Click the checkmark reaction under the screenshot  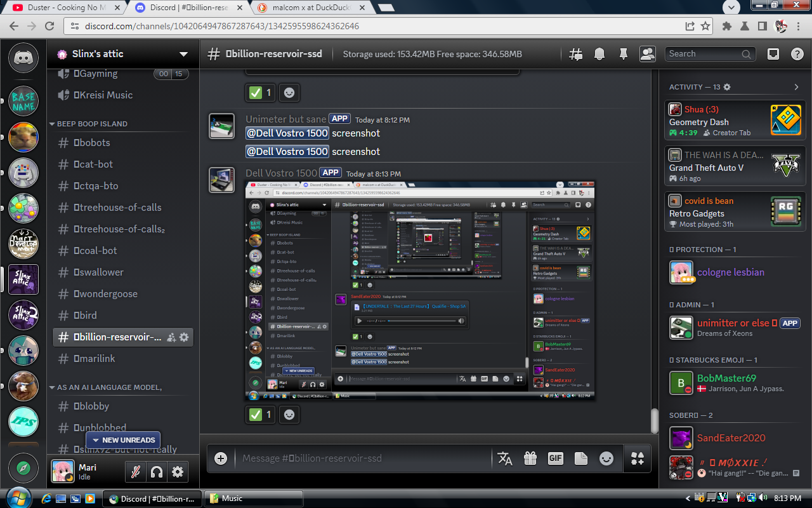(260, 415)
